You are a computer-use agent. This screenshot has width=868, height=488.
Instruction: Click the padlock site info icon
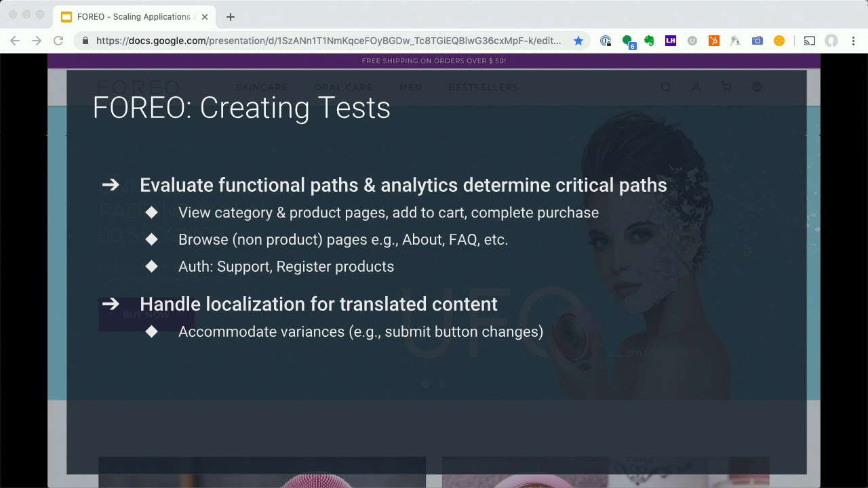pyautogui.click(x=85, y=41)
